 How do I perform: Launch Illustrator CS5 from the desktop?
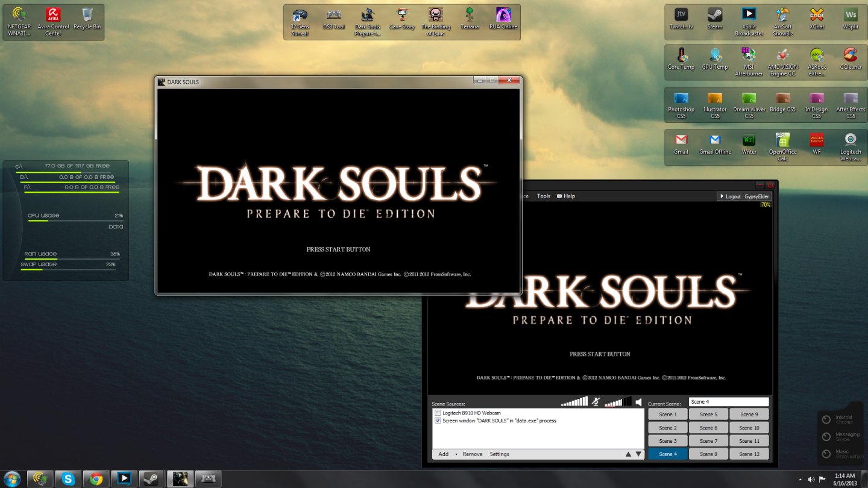coord(715,105)
